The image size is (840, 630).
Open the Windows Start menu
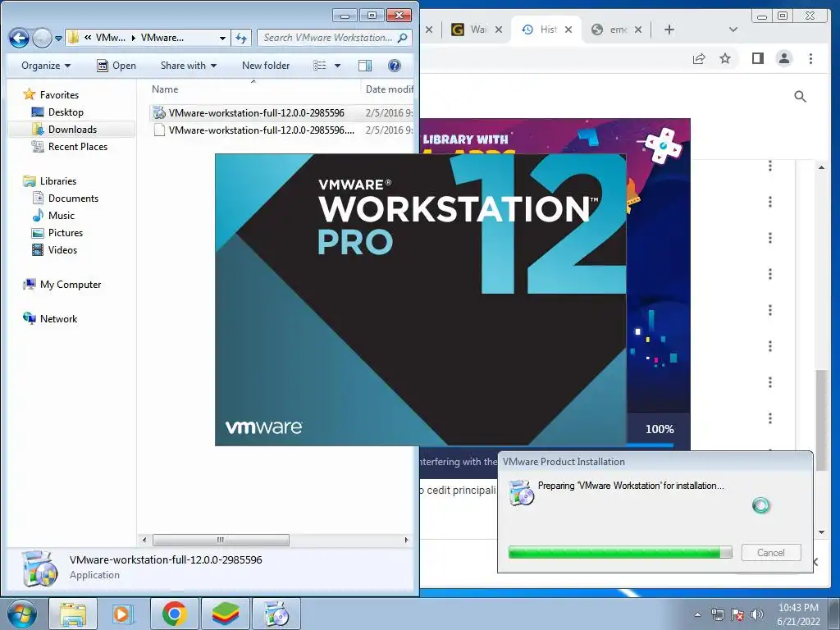[22, 614]
